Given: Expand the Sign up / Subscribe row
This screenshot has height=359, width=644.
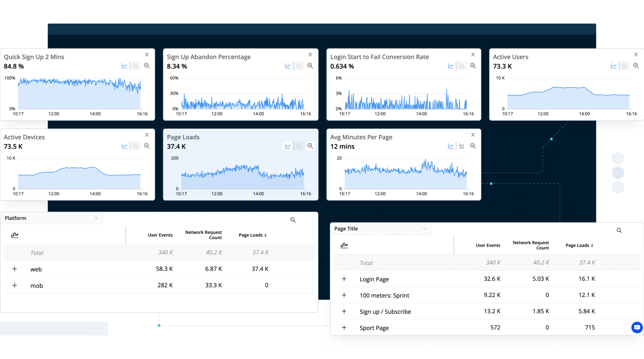Looking at the screenshot, I should tap(344, 312).
